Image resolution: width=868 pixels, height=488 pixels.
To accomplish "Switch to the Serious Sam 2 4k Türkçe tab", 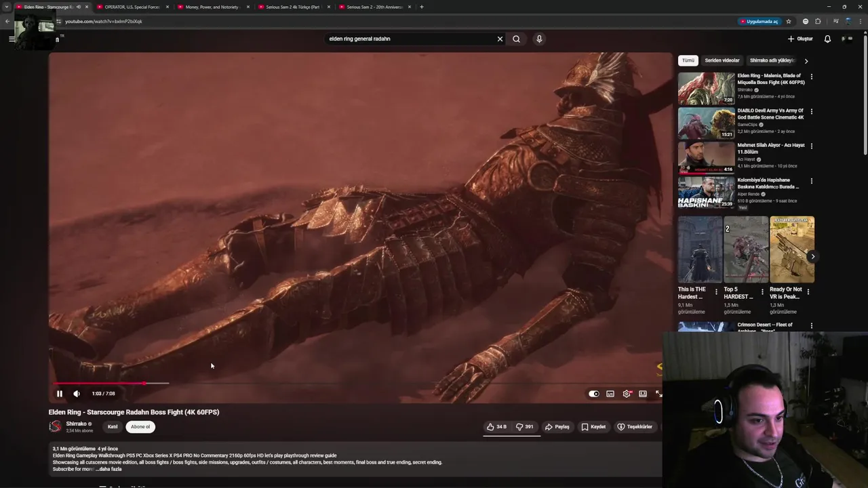I will coord(292,7).
